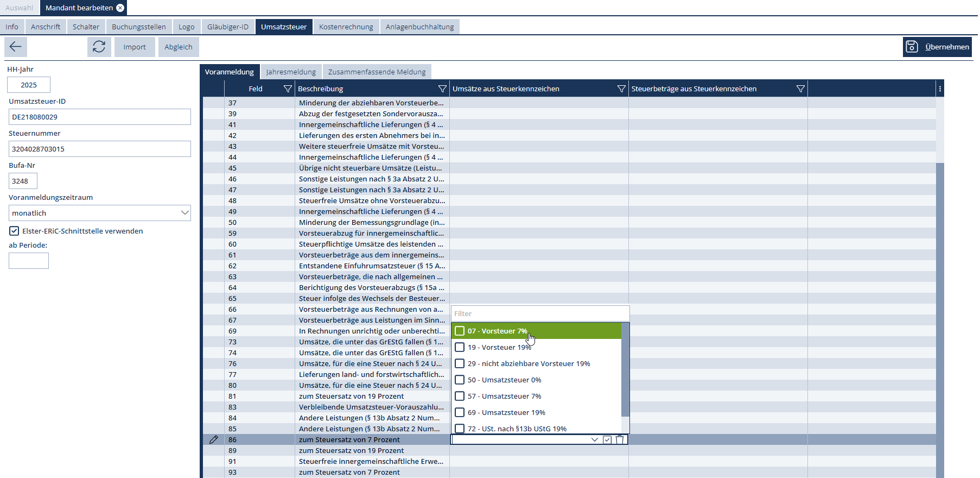The width and height of the screenshot is (980, 478).
Task: Open the grid column options menu
Action: click(940, 89)
